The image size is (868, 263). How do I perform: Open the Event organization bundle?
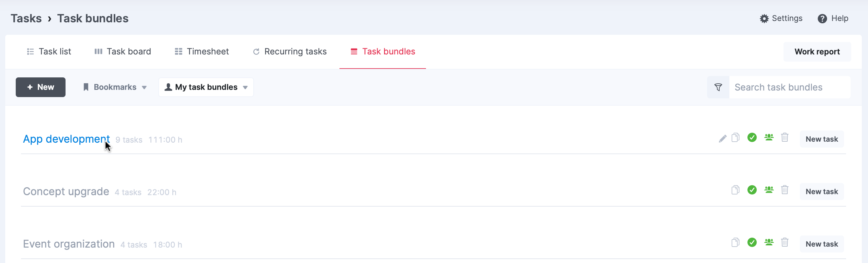69,244
